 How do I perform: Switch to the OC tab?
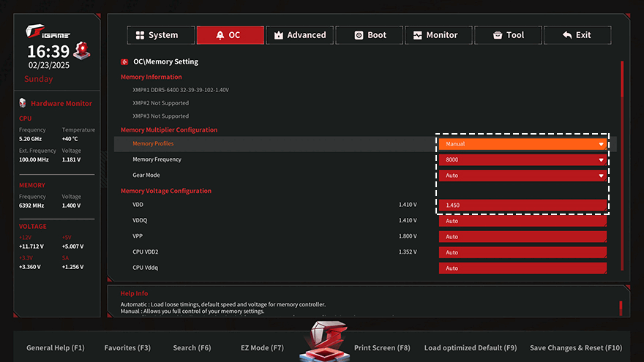tap(231, 35)
